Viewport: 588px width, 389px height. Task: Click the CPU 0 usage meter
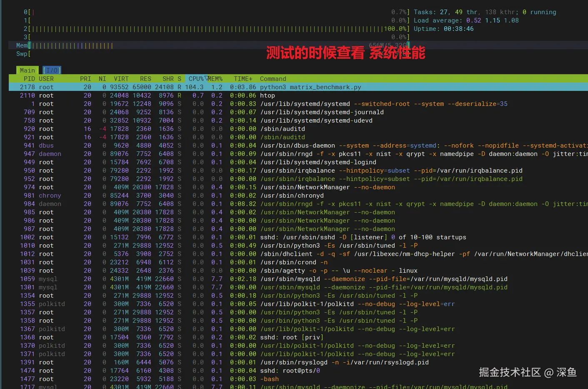(x=217, y=12)
